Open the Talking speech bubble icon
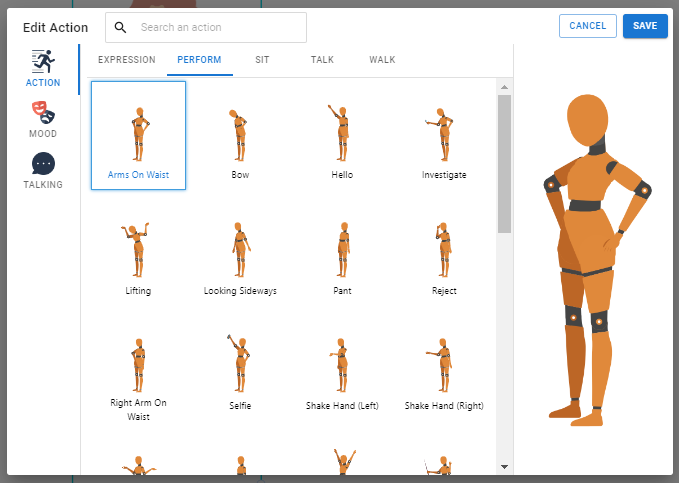This screenshot has height=483, width=679. (43, 163)
